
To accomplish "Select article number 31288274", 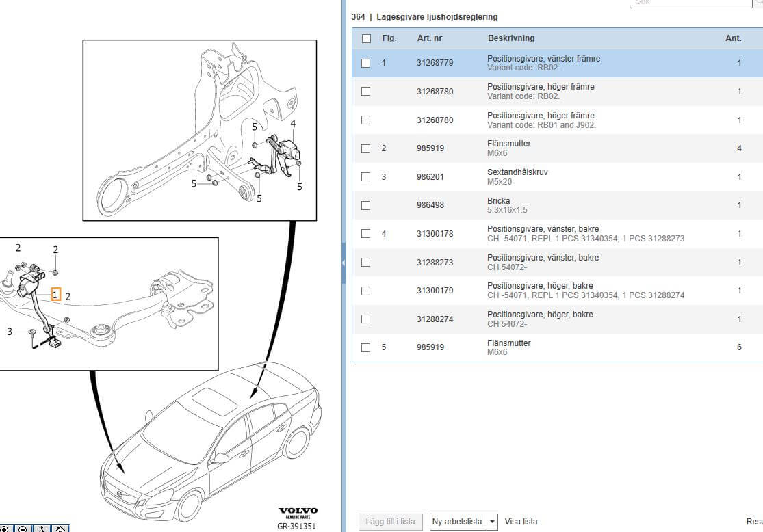I will (x=435, y=319).
